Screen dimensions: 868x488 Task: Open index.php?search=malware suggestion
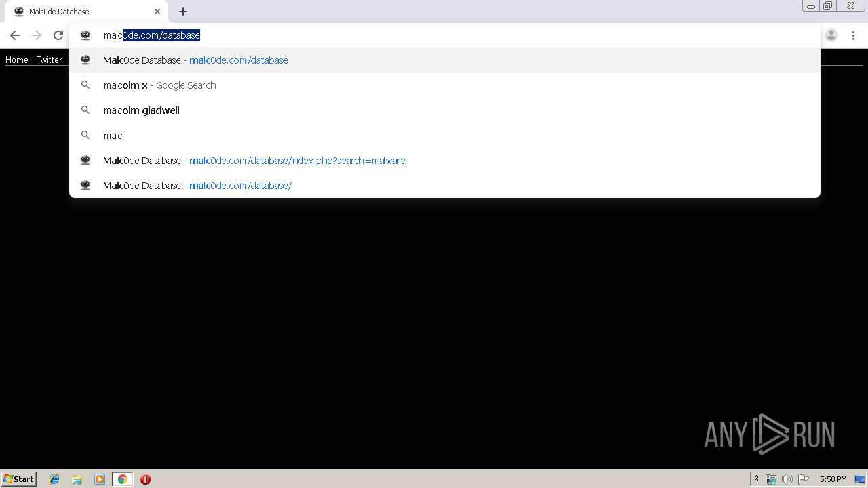click(445, 161)
